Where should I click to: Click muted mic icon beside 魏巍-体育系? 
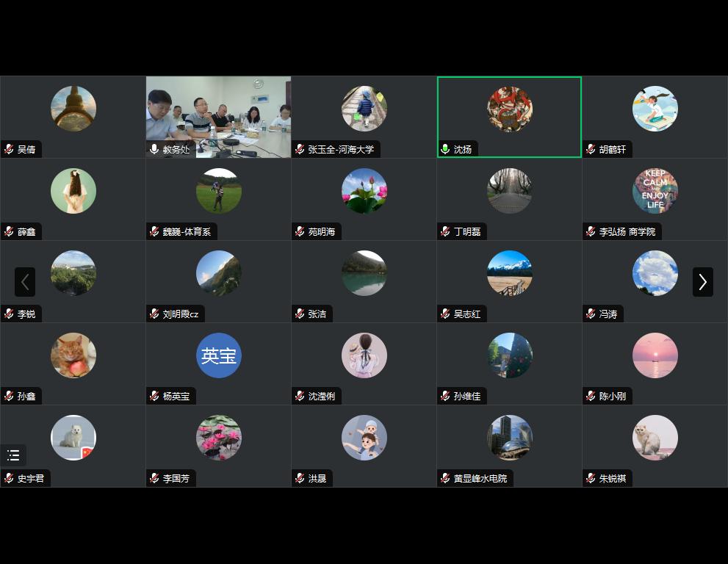coord(154,231)
